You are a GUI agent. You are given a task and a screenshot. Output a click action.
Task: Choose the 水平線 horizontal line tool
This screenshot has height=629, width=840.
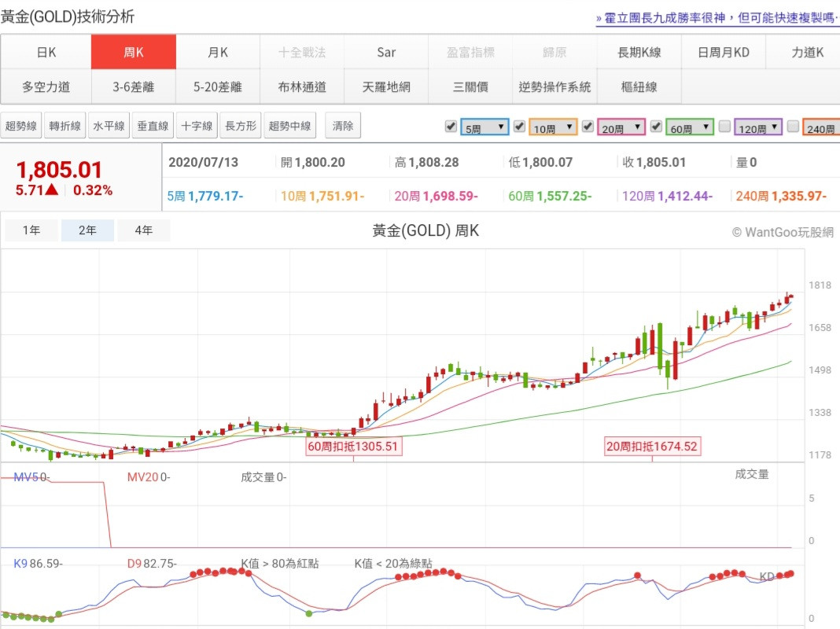[x=109, y=126]
